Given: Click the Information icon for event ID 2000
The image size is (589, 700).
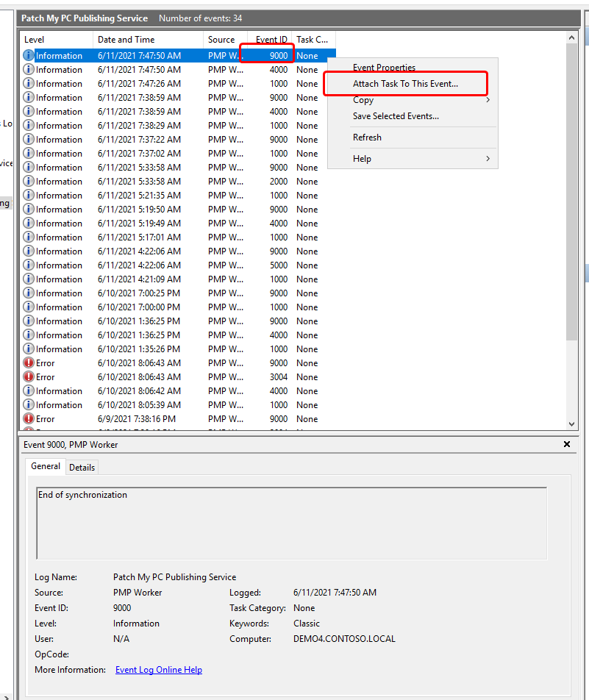Looking at the screenshot, I should (x=29, y=182).
